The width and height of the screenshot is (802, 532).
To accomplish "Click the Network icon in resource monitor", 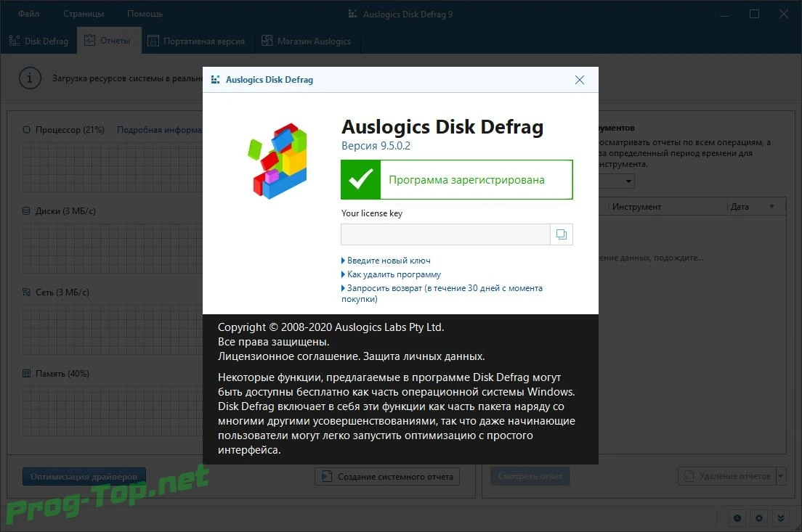I will [27, 292].
